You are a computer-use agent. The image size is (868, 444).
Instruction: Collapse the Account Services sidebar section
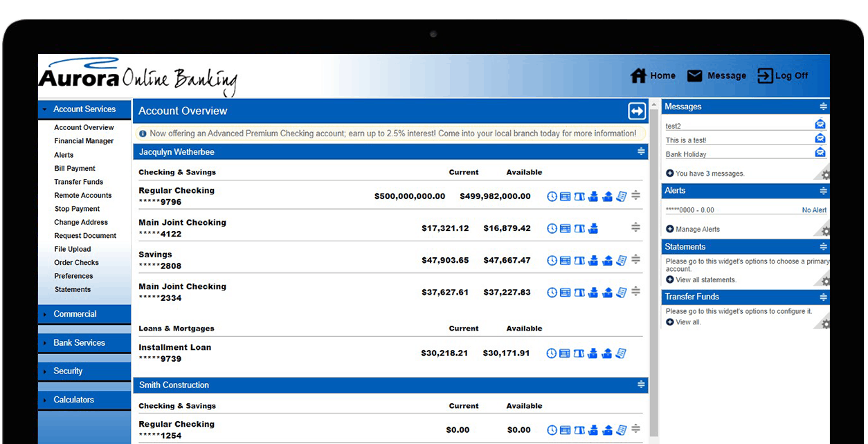coord(84,109)
